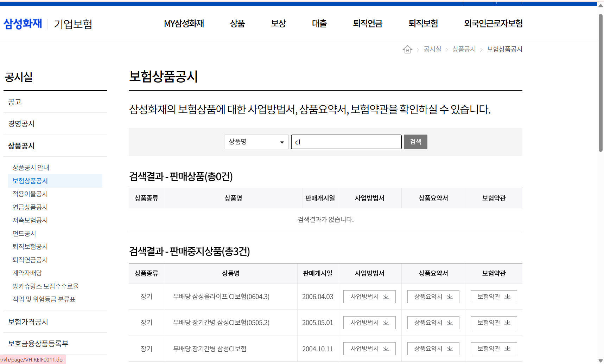604x364 pixels.
Task: Open 방카슈랑스 모집수수료율 sidebar link
Action: coord(46,286)
